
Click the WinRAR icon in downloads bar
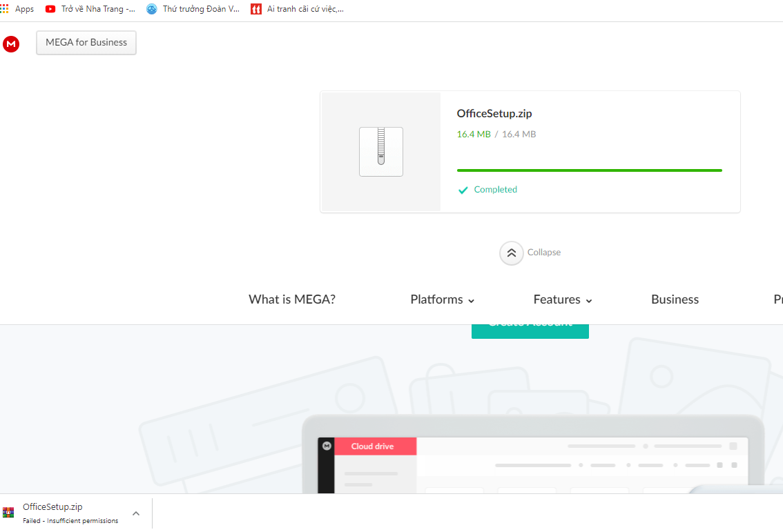pyautogui.click(x=8, y=513)
